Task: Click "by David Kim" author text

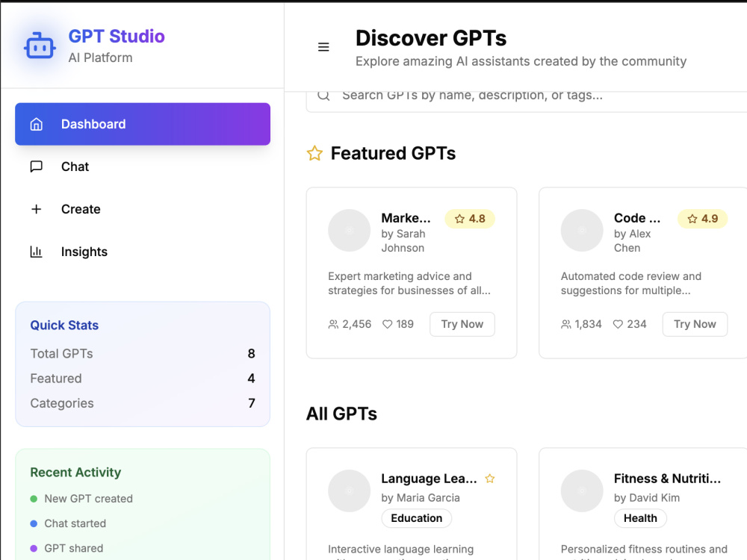Action: 646,497
